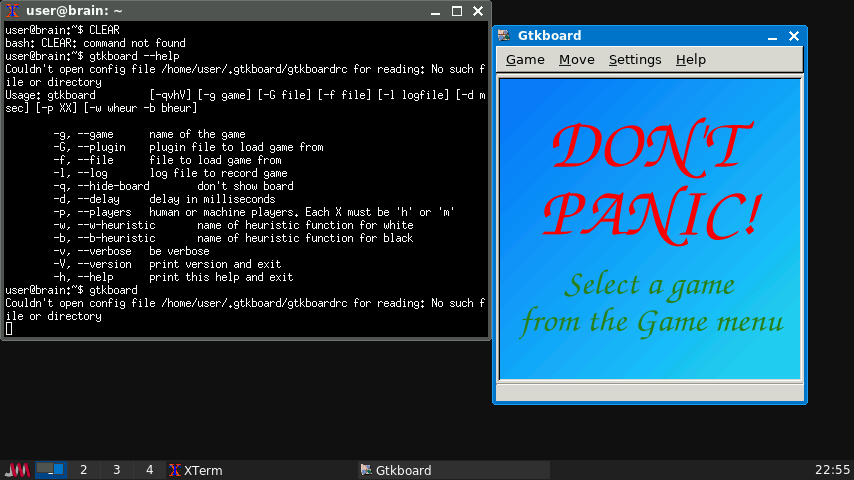Minimize the XTerm terminal window
This screenshot has width=854, height=480.
pyautogui.click(x=436, y=11)
